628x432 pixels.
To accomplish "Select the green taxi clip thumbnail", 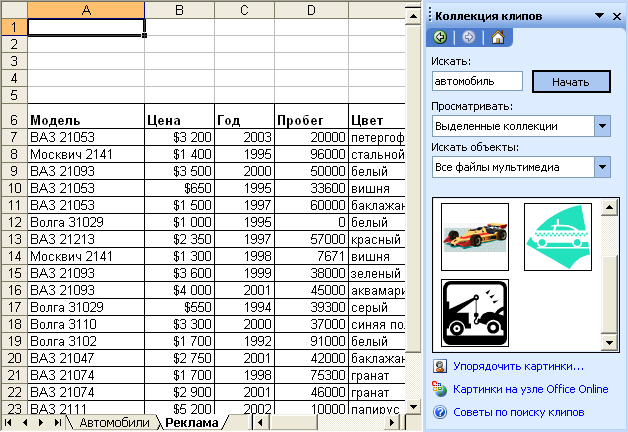I will [x=558, y=237].
